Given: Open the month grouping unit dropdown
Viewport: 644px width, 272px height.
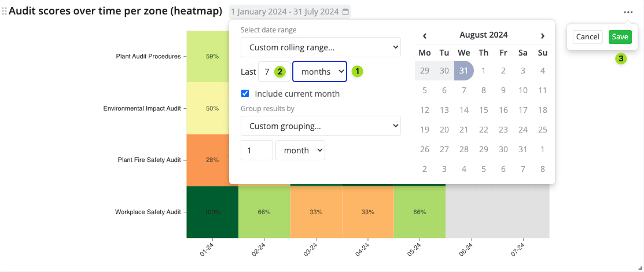Looking at the screenshot, I should [300, 150].
